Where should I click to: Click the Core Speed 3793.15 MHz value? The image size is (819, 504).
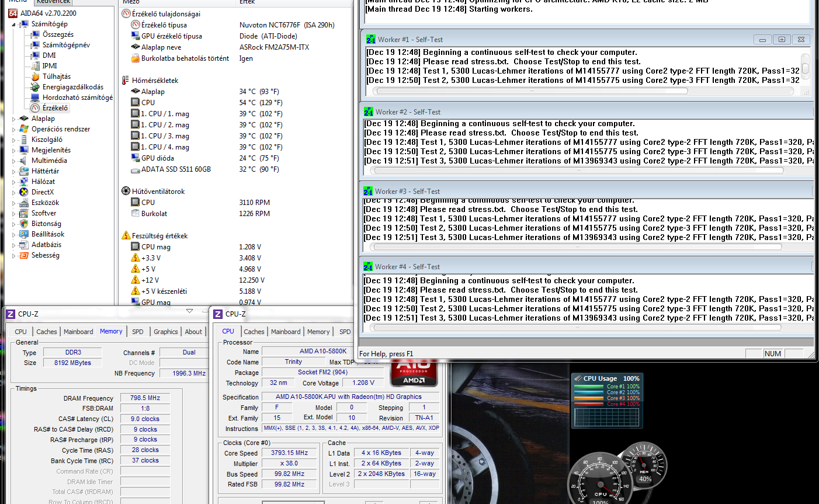click(x=289, y=453)
